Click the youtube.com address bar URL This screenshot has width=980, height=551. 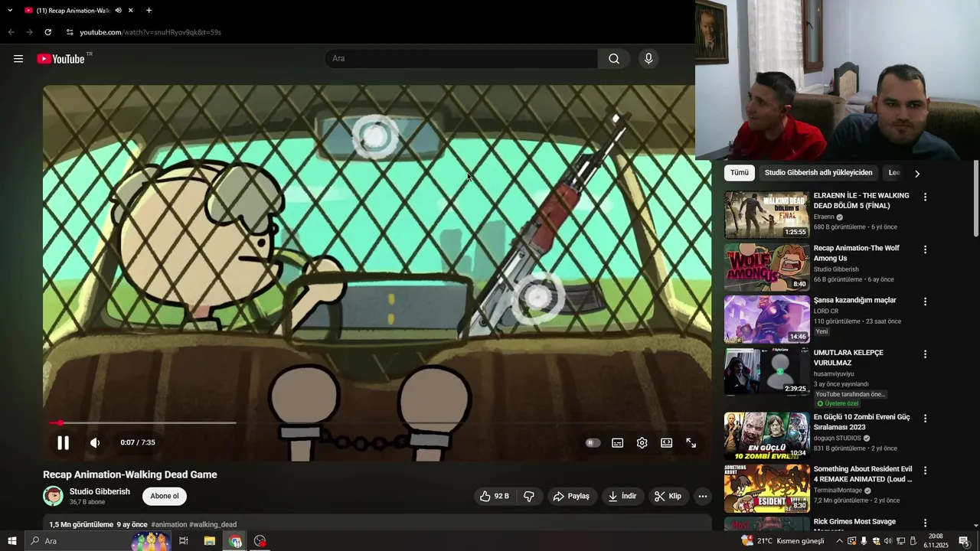point(150,32)
